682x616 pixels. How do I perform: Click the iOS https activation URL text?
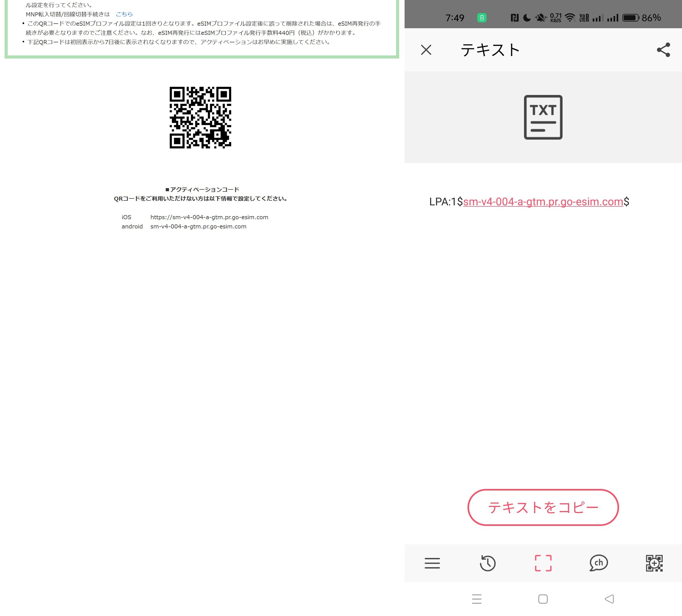[x=209, y=217]
